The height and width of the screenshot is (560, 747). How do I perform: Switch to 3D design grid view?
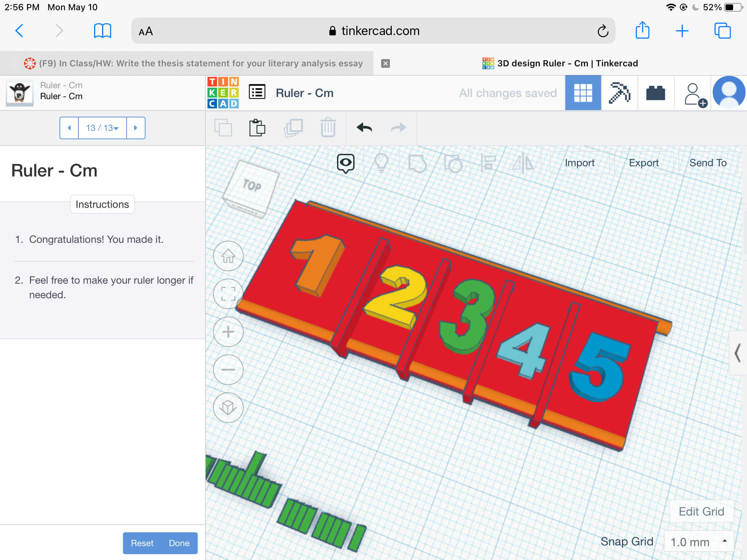(x=583, y=93)
